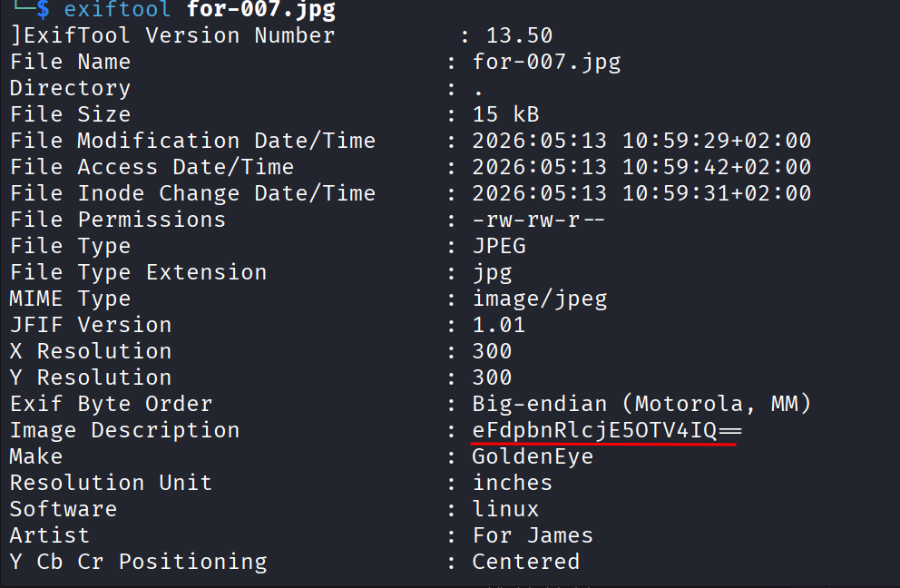Click the exiftool command text

[117, 9]
